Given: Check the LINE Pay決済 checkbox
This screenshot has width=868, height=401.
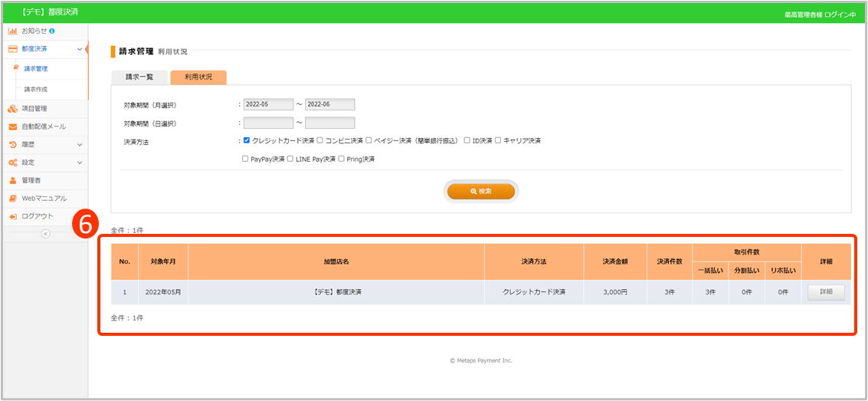Looking at the screenshot, I should pos(290,159).
